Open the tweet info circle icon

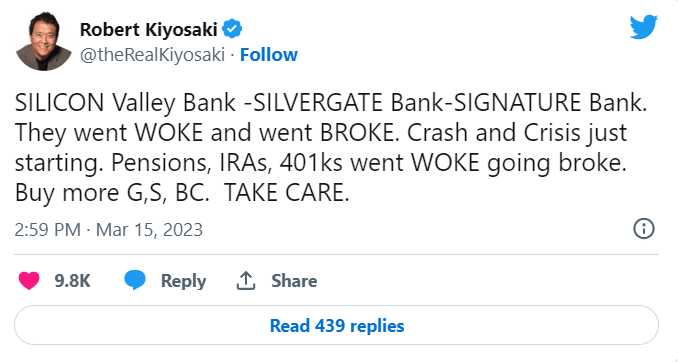pos(644,229)
